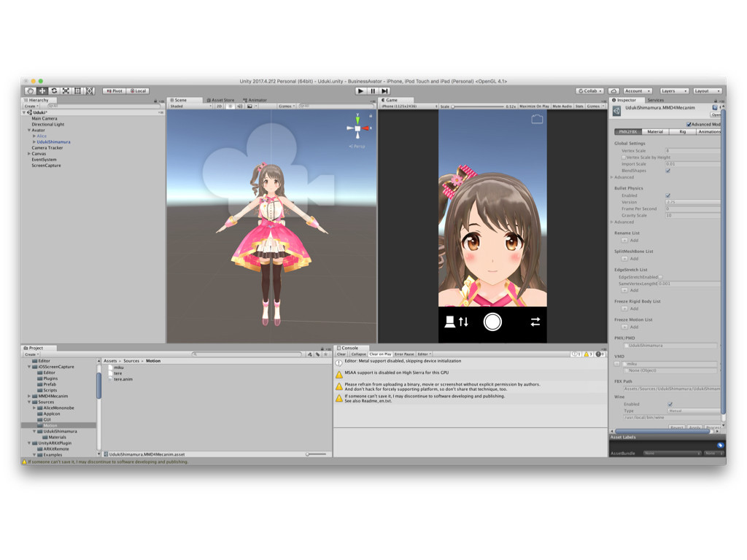Toggle the BlendShapes checkbox
The width and height of the screenshot is (747, 560).
point(668,171)
